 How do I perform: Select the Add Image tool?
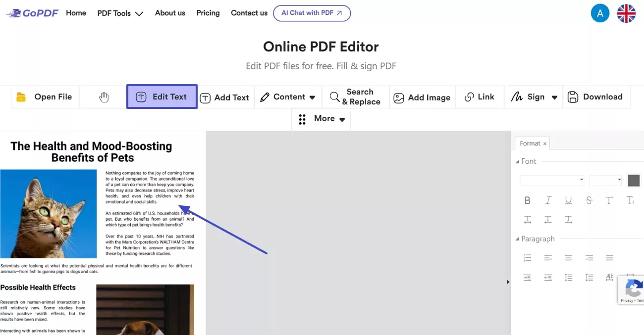(422, 97)
